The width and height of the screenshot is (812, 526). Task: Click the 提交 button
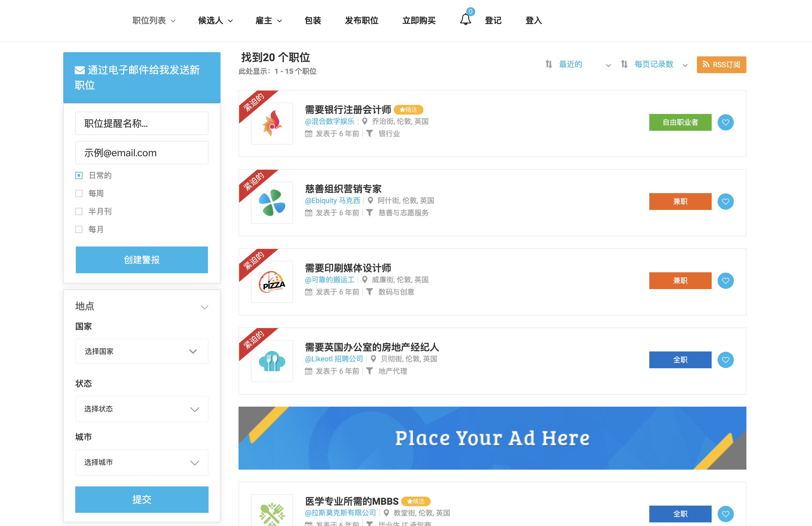pos(142,500)
